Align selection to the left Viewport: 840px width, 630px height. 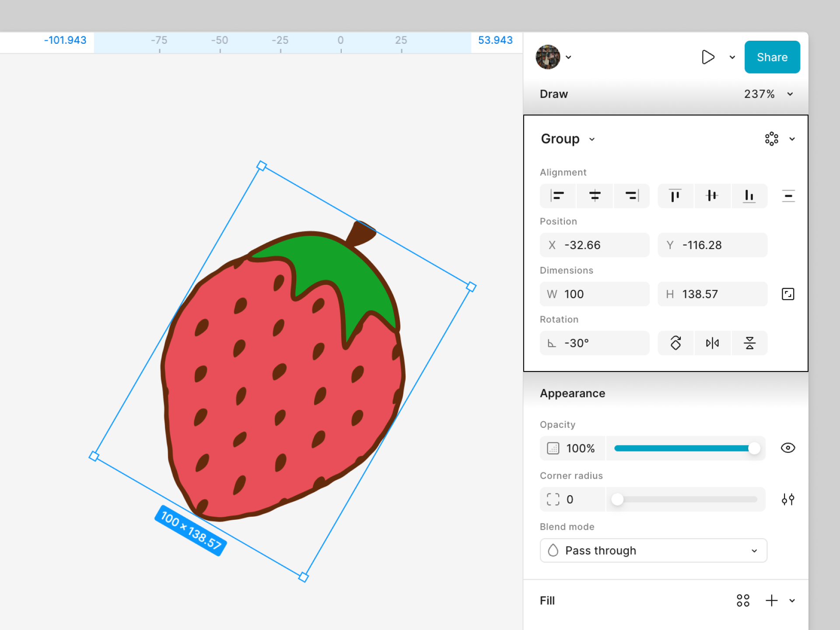[557, 196]
